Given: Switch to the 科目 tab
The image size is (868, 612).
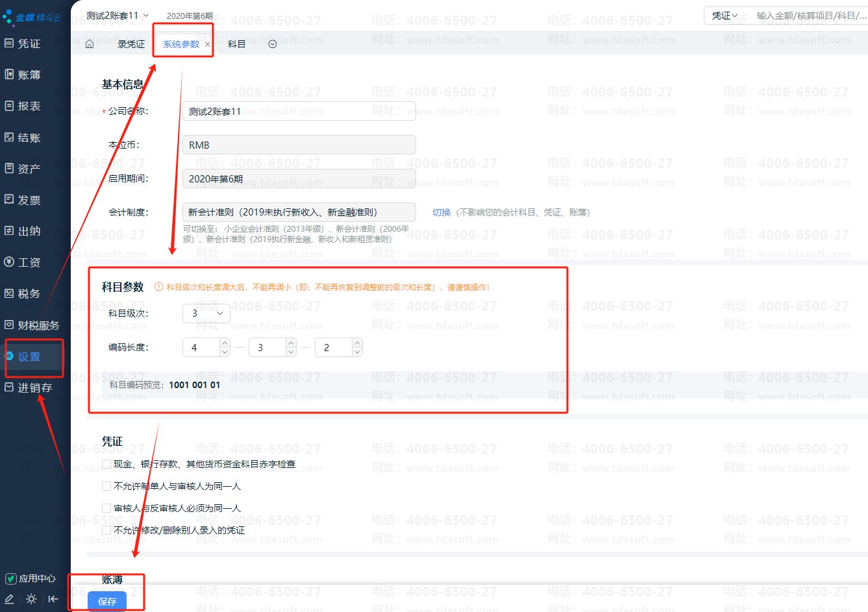Looking at the screenshot, I should click(236, 44).
